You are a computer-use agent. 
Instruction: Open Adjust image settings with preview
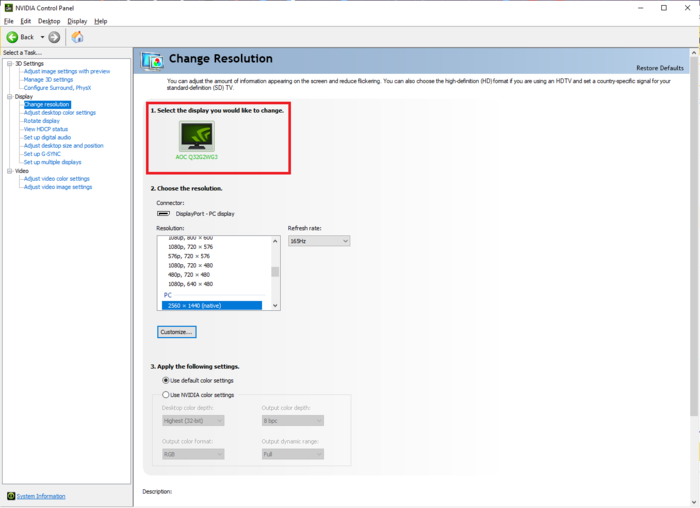pyautogui.click(x=67, y=71)
